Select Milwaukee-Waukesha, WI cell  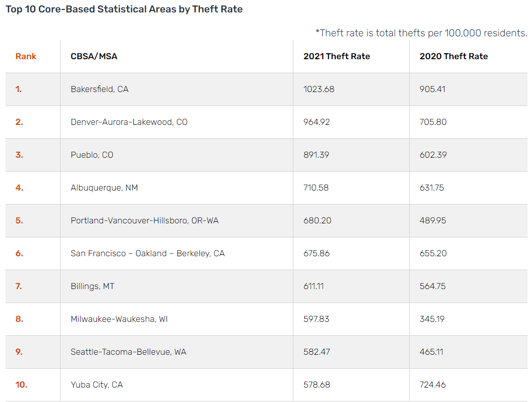pyautogui.click(x=119, y=319)
